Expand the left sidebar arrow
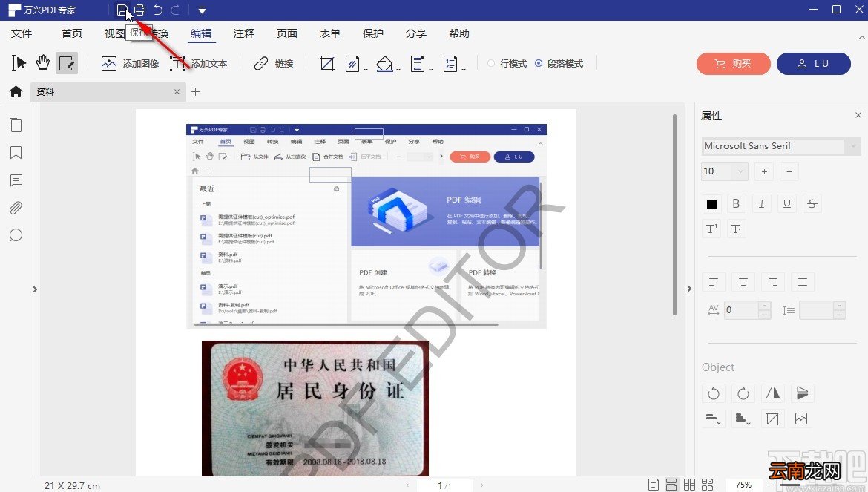The image size is (868, 492). 35,289
